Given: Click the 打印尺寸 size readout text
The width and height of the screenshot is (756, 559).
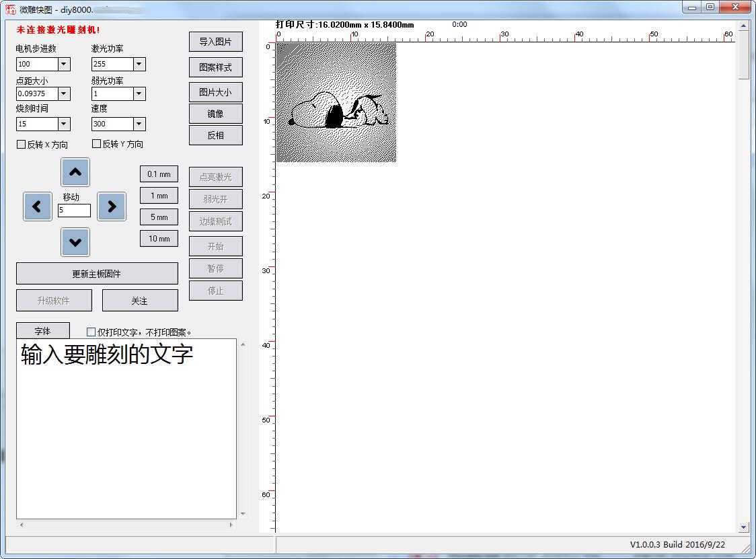Looking at the screenshot, I should pos(345,25).
